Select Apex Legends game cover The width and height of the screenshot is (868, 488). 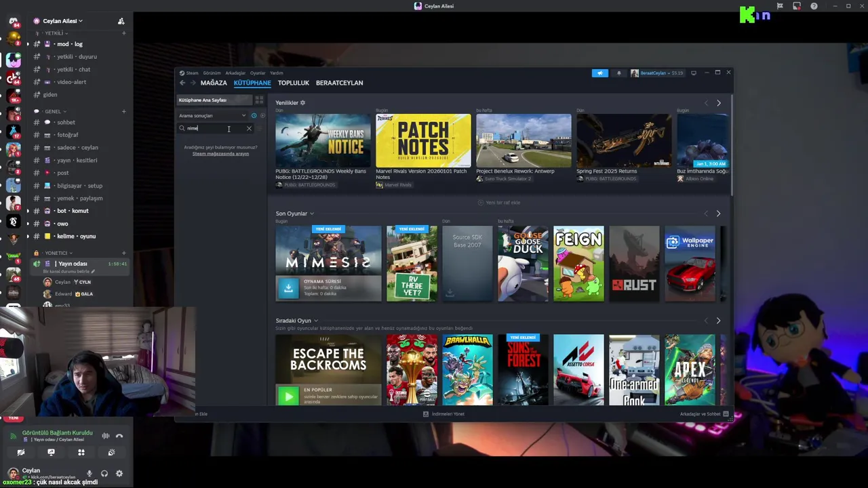coord(690,370)
